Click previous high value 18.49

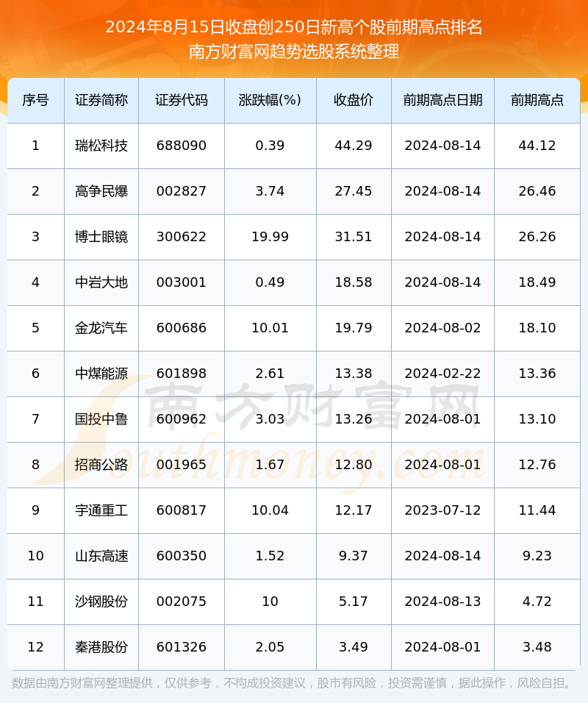(537, 282)
